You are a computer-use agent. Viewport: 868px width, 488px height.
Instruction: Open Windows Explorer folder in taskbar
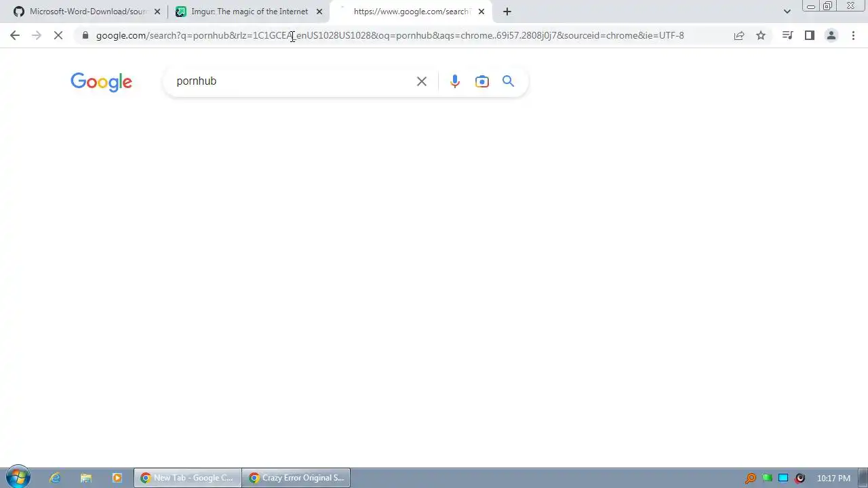point(86,478)
